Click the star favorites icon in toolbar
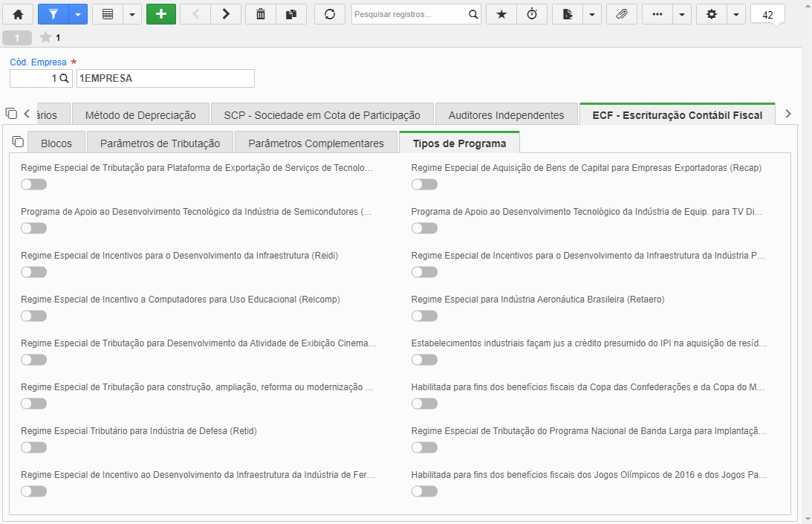Image resolution: width=812 pixels, height=524 pixels. tap(501, 15)
